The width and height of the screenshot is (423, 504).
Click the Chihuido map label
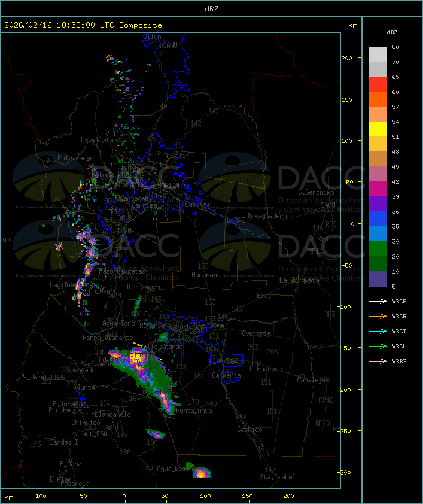(86, 423)
